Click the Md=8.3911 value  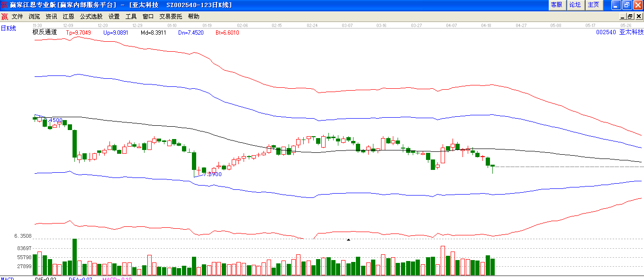[153, 33]
